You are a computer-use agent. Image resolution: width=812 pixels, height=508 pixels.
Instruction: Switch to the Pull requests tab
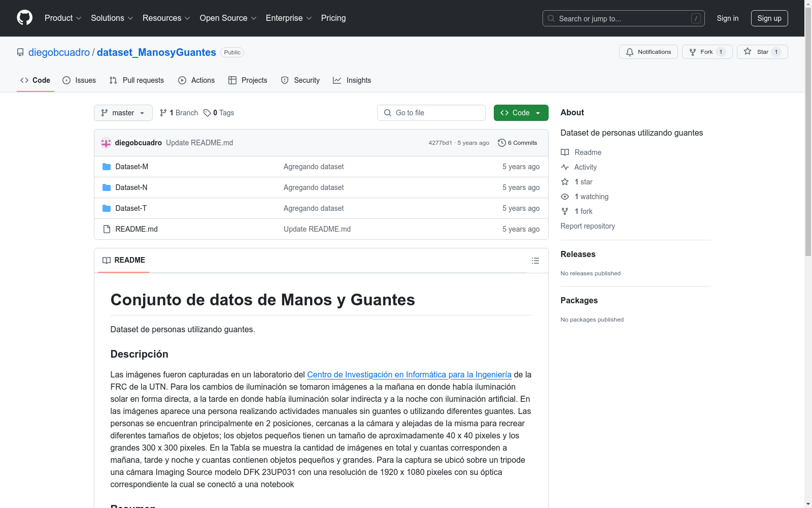point(137,80)
